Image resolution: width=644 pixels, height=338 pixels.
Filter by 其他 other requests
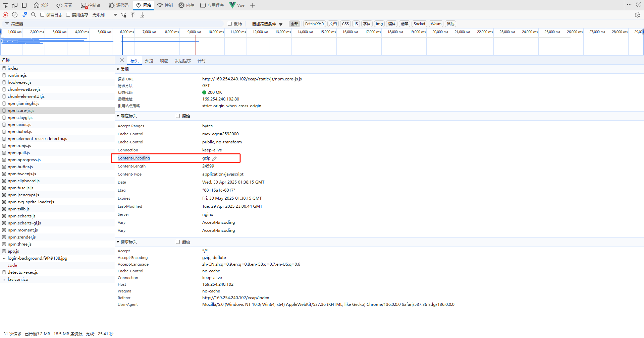coord(450,24)
